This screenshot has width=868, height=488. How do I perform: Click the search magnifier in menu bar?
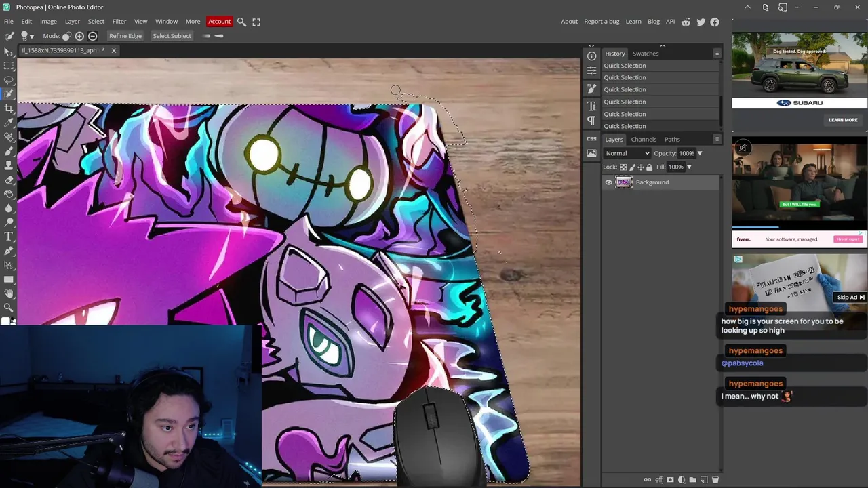(x=241, y=22)
